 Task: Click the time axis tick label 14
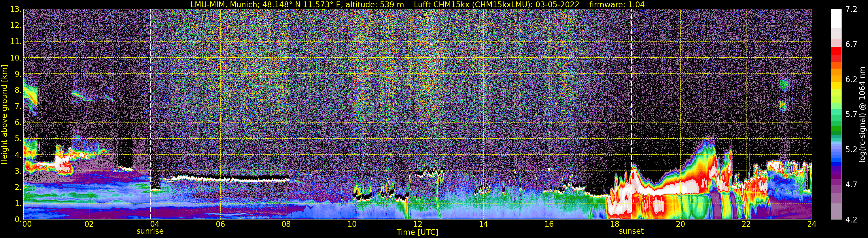483,224
